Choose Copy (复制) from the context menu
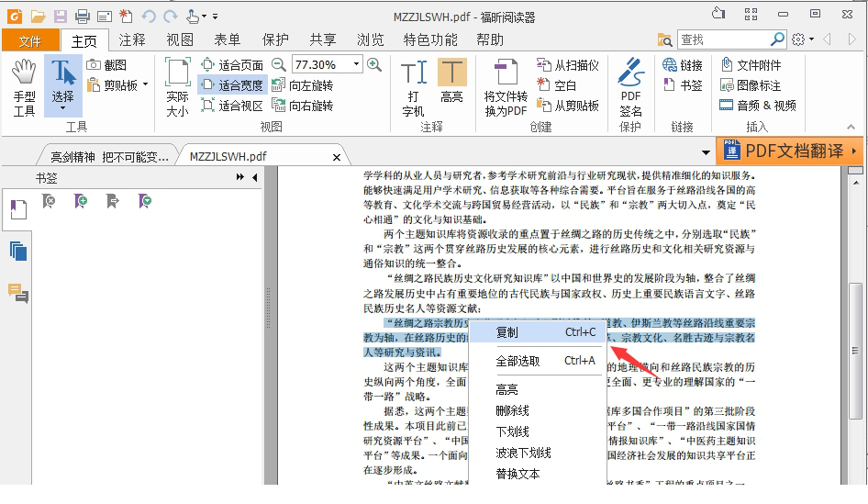 [x=507, y=332]
